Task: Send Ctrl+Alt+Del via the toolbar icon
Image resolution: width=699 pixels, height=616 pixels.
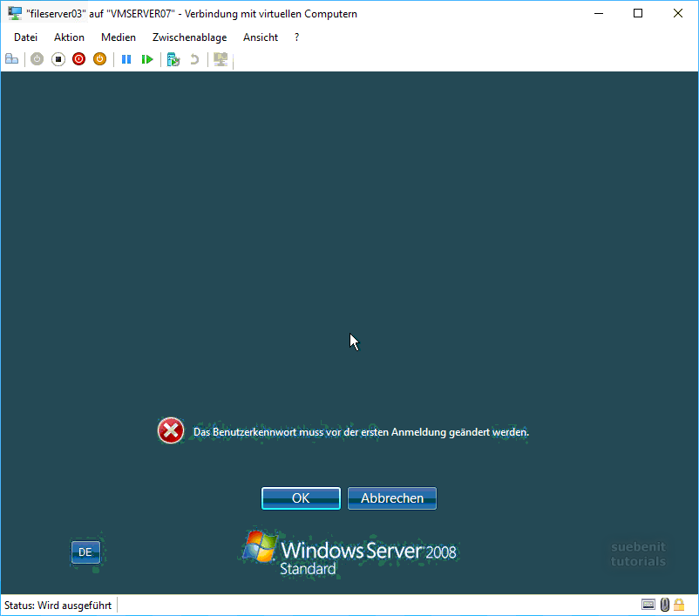Action: [12, 59]
